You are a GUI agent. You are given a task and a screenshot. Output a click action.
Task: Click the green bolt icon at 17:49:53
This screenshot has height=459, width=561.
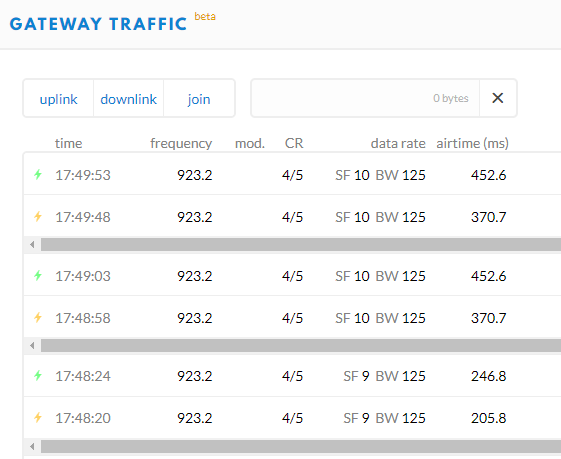38,175
